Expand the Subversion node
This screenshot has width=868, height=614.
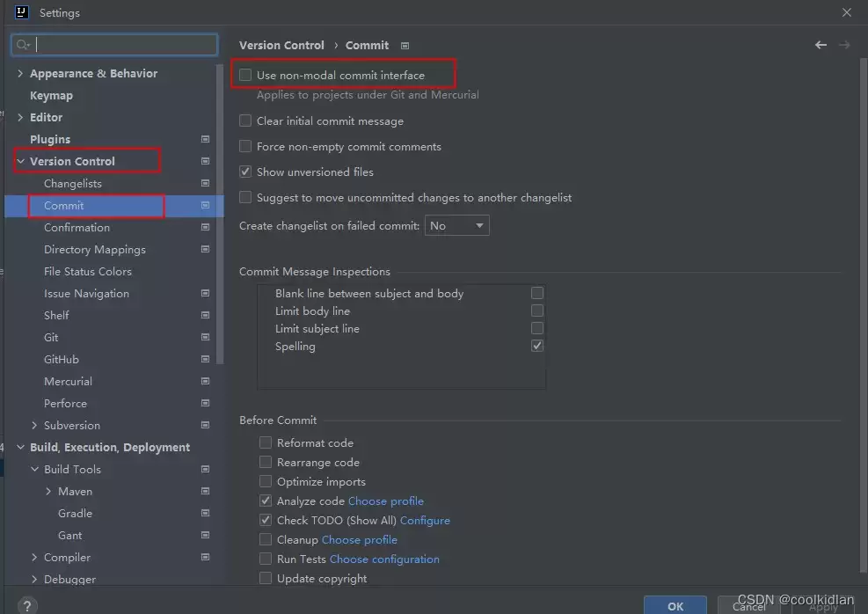(34, 425)
